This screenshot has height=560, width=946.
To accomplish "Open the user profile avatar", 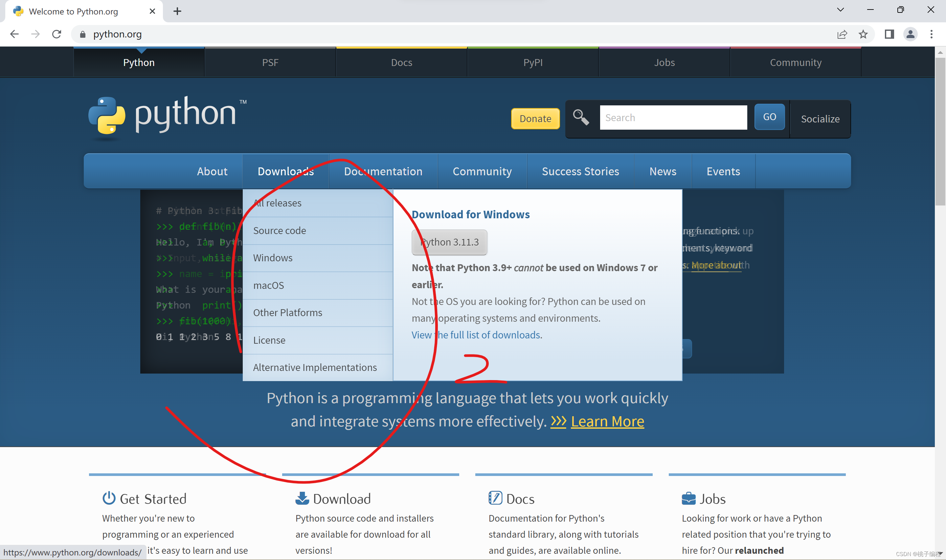I will click(910, 34).
